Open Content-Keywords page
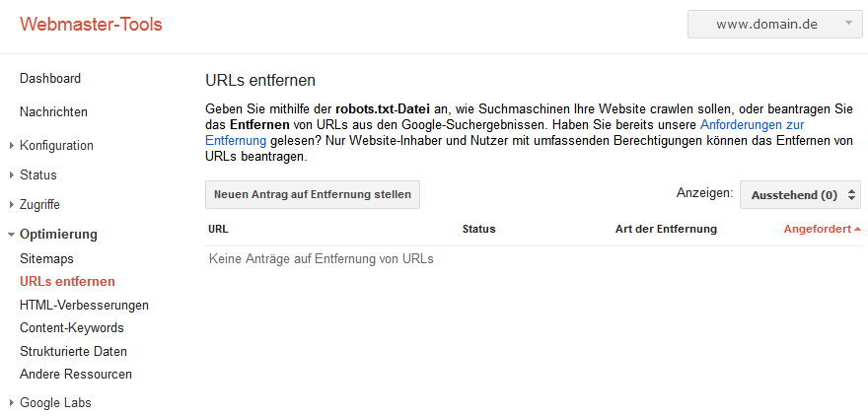This screenshot has width=868, height=417. click(72, 328)
